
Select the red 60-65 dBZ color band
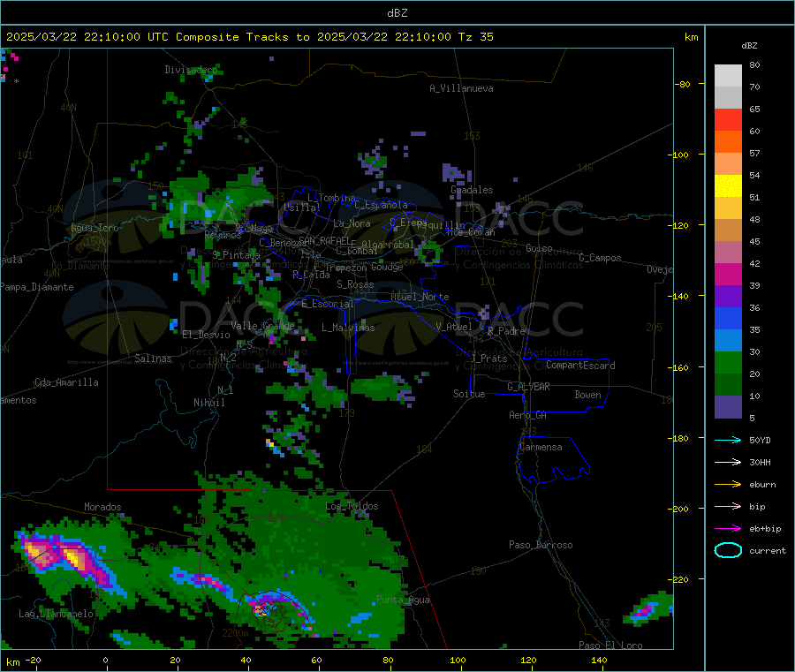pyautogui.click(x=728, y=119)
